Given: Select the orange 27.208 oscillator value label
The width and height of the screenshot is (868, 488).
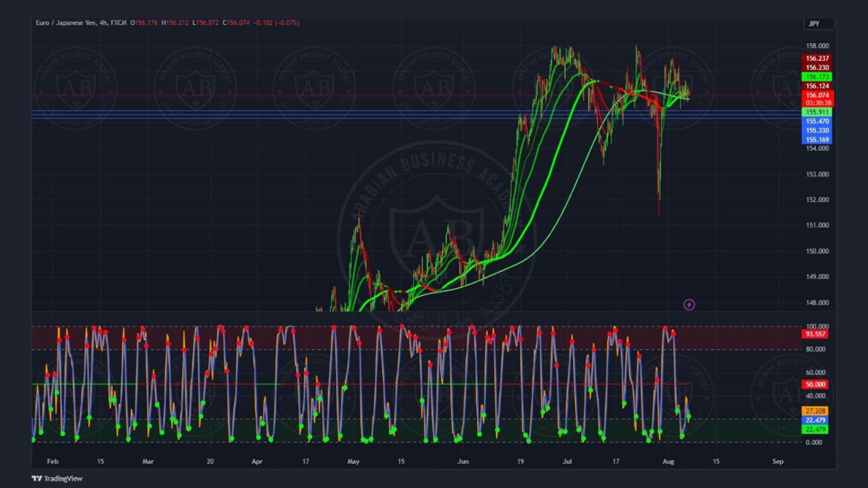Looking at the screenshot, I should point(815,411).
